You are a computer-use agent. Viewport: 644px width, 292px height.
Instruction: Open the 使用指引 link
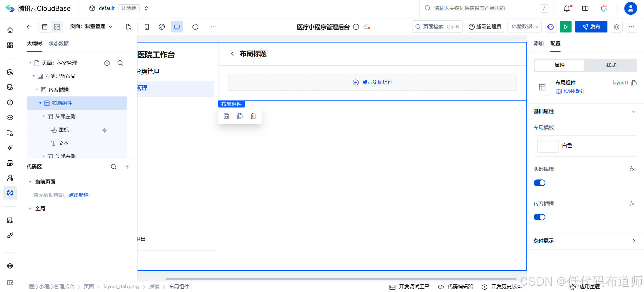click(570, 91)
